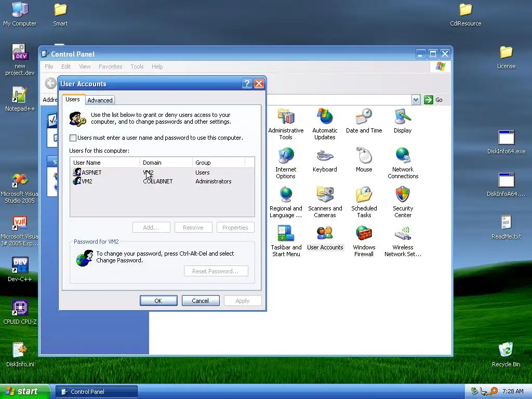Click the Start button
The image size is (532, 399).
(25, 392)
